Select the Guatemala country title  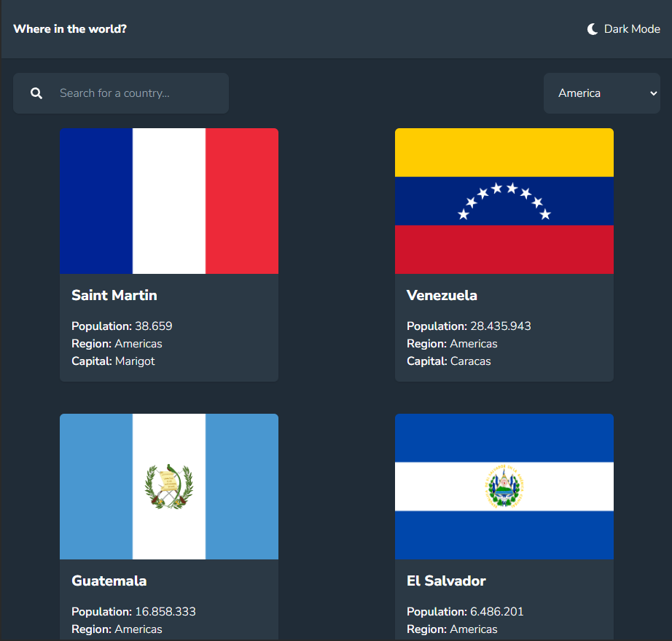click(109, 581)
